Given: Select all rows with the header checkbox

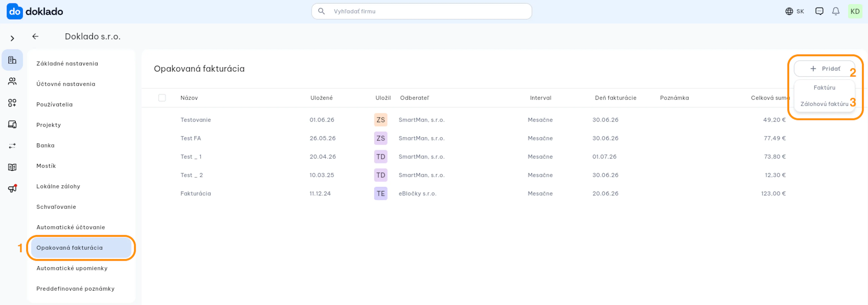Looking at the screenshot, I should (162, 98).
